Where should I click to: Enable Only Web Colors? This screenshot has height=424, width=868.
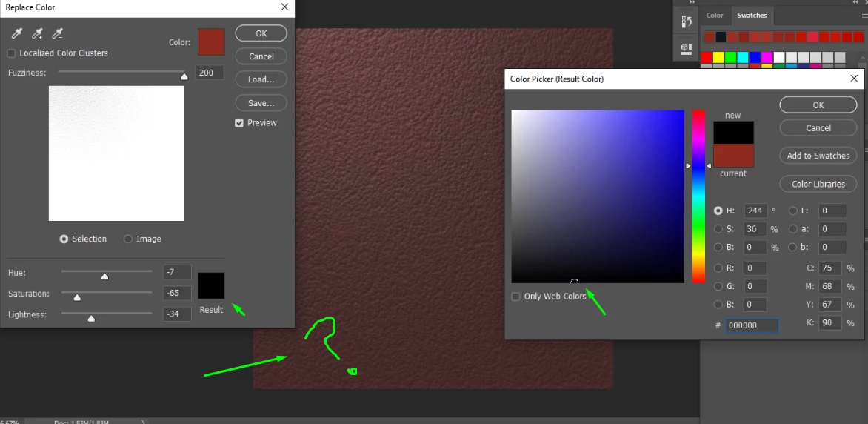coord(516,297)
